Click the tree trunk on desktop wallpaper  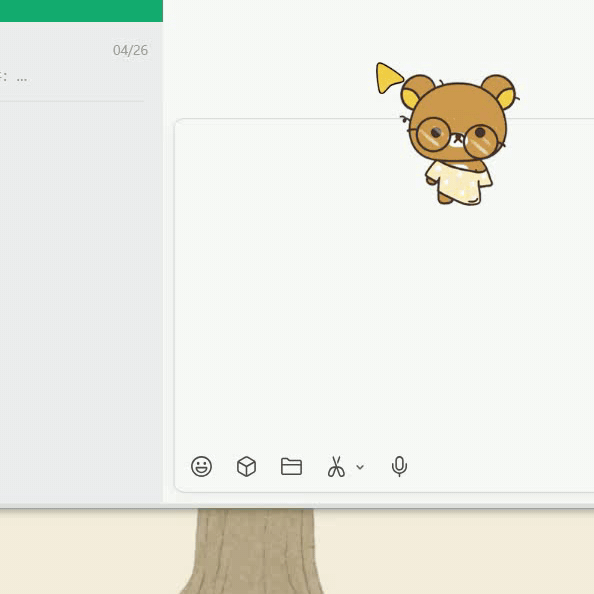(255, 551)
